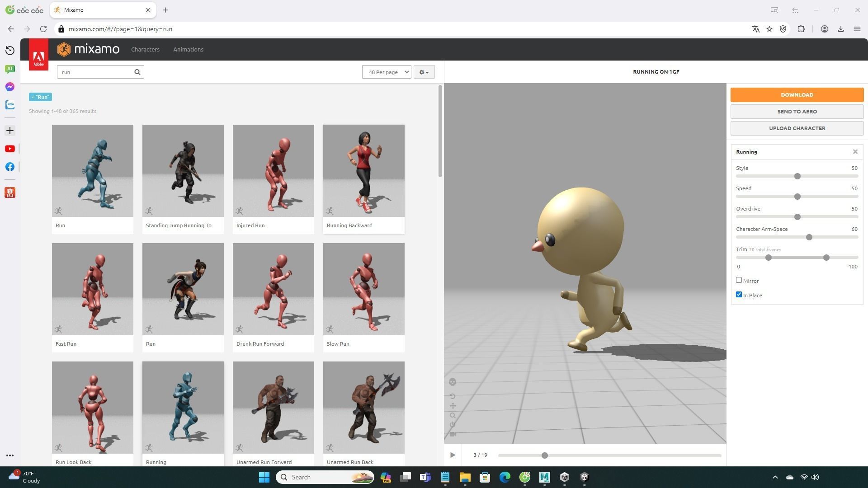Open the shield protection icon
The width and height of the screenshot is (868, 488).
click(783, 29)
